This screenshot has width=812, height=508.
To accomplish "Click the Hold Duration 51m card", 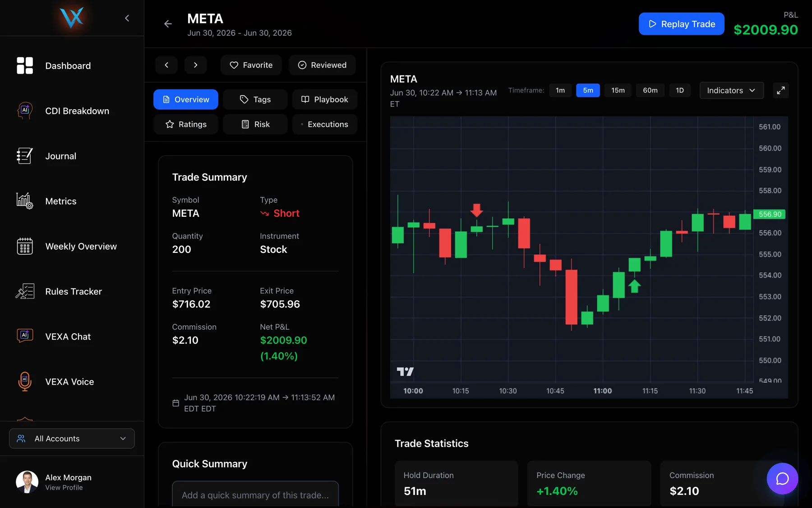I will tap(456, 483).
